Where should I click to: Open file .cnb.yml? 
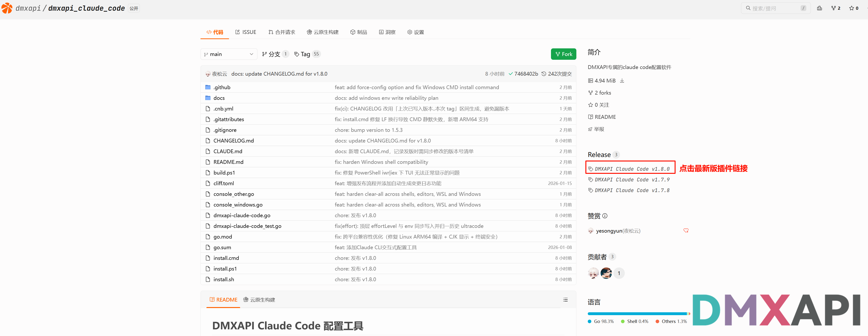coord(223,109)
